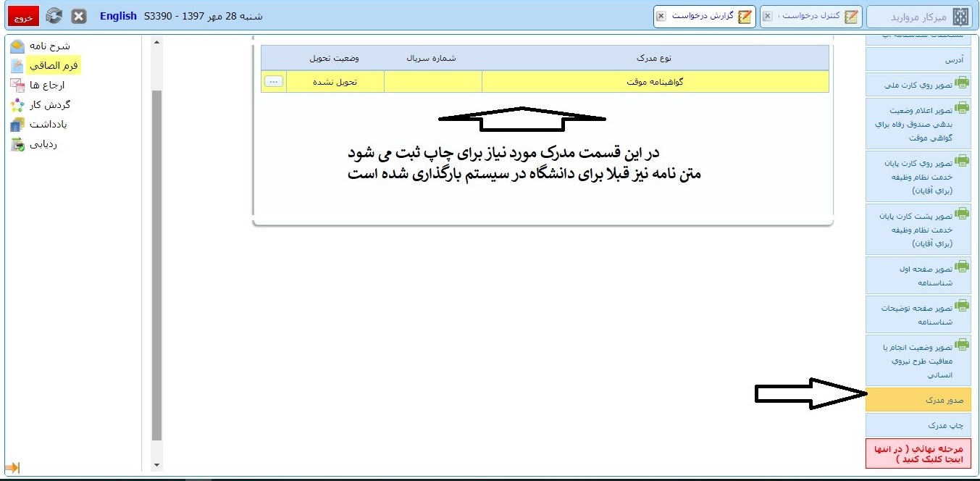Click the شرح نامه envelope icon
Image resolution: width=980 pixels, height=481 pixels.
[17, 46]
